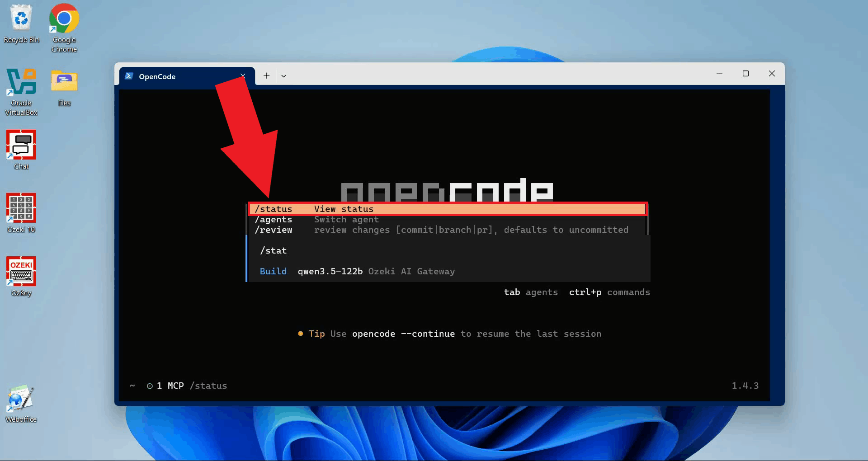Click the ctrl+p commands hint
Viewport: 868px width, 461px height.
click(609, 292)
